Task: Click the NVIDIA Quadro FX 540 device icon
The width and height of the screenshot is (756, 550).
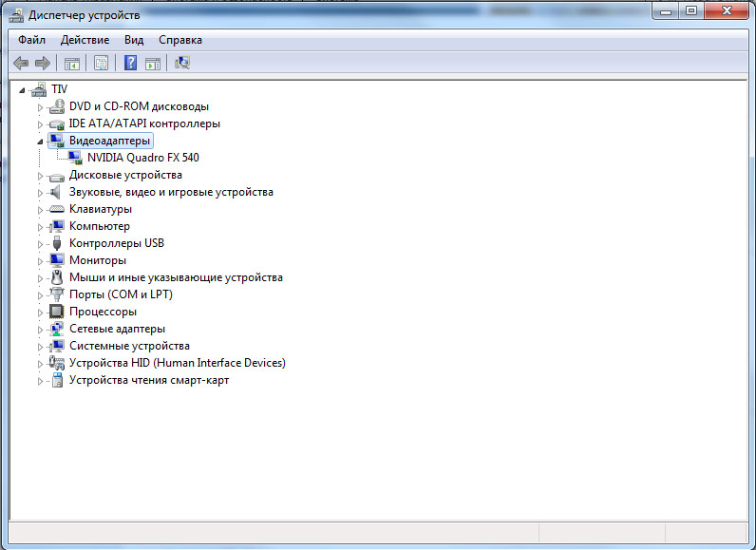Action: (75, 158)
